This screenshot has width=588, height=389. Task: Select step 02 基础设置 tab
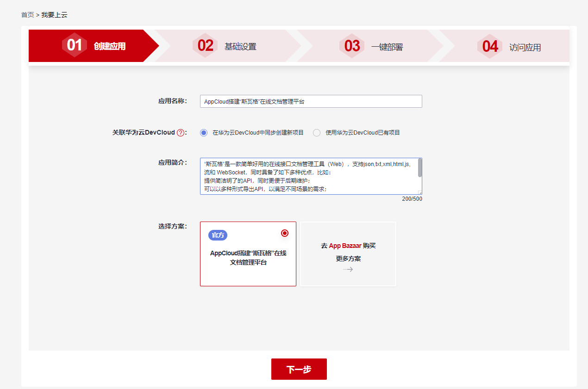[227, 46]
